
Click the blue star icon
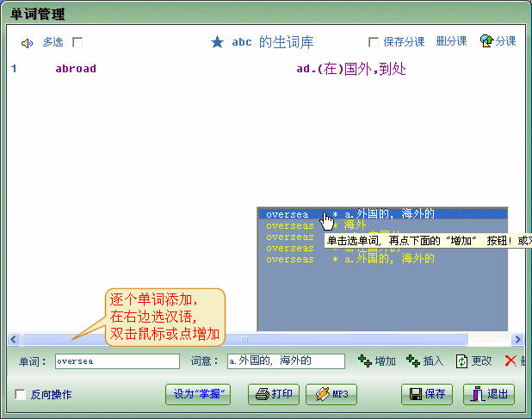click(x=217, y=42)
